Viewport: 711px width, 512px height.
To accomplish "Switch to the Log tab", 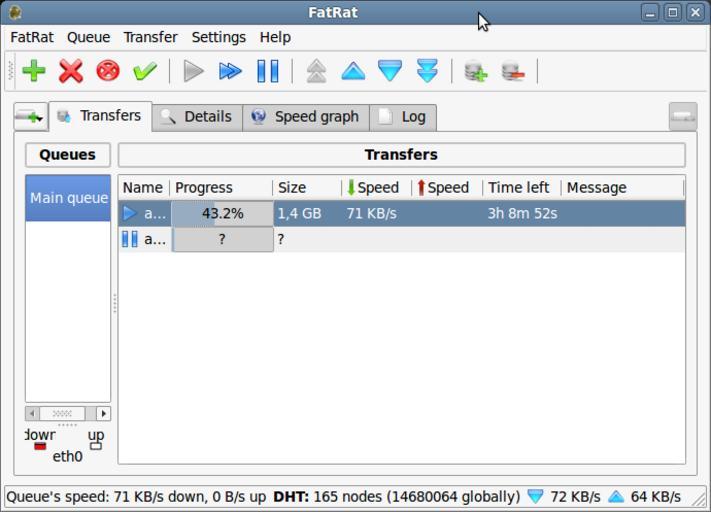I will coord(403,117).
